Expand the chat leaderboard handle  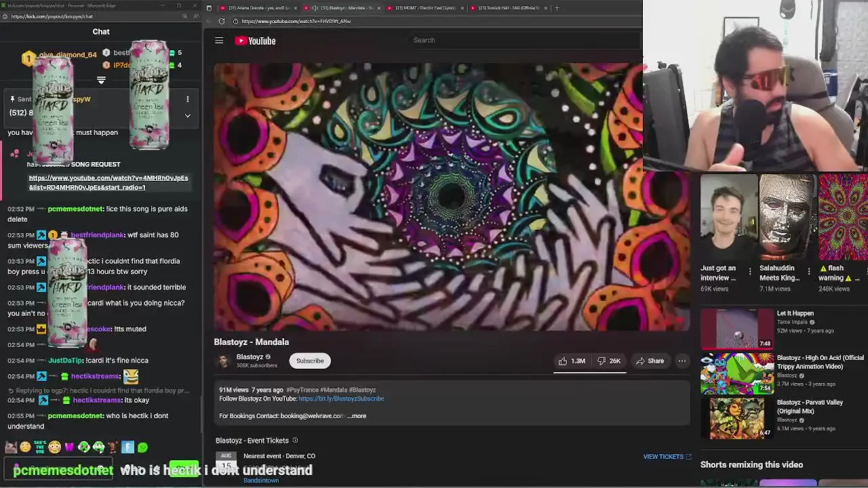click(101, 80)
